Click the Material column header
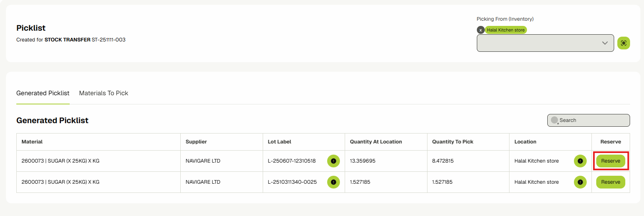 (x=32, y=142)
